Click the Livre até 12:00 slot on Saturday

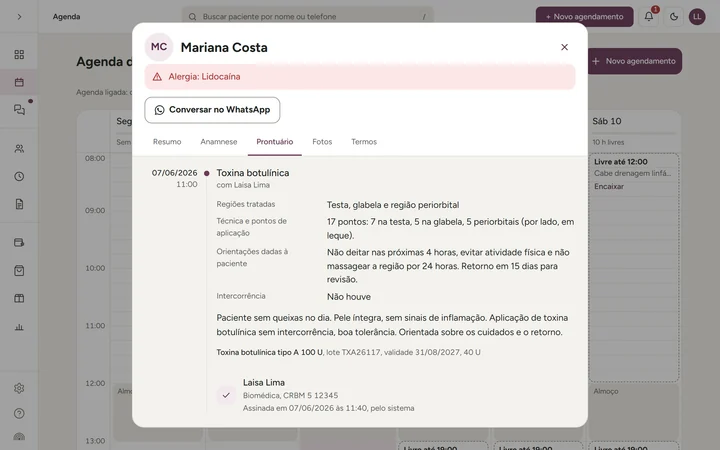pyautogui.click(x=634, y=267)
